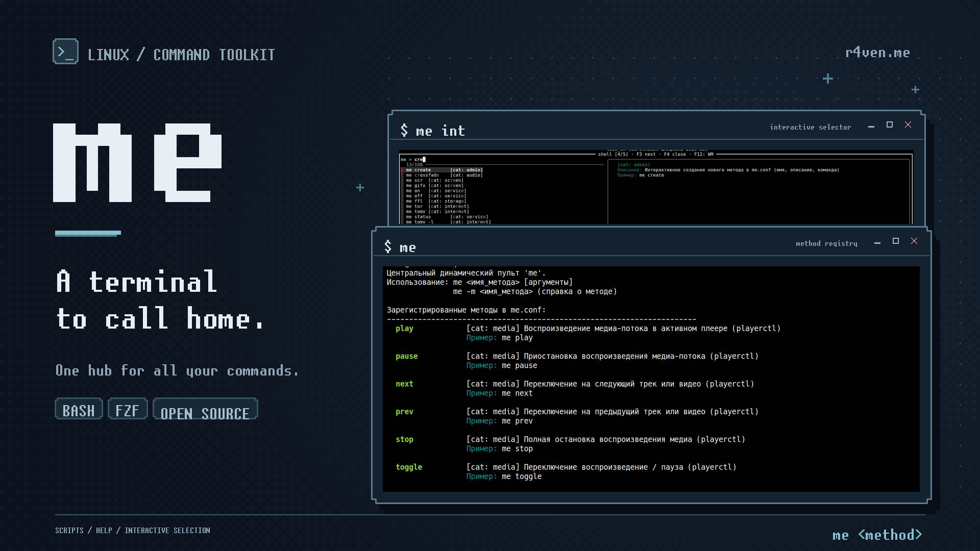Click the 'toggle' method name
Viewport: 980px width, 551px height.
(409, 467)
